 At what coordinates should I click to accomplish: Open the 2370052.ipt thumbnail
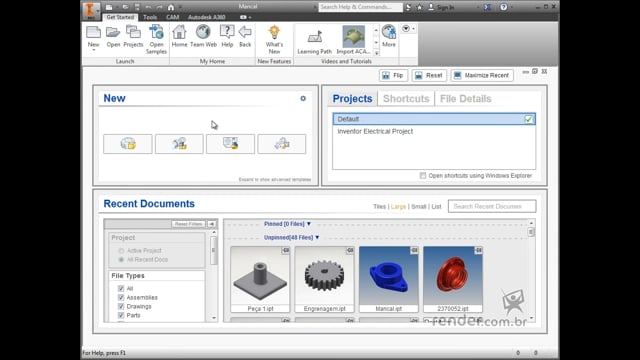453,279
